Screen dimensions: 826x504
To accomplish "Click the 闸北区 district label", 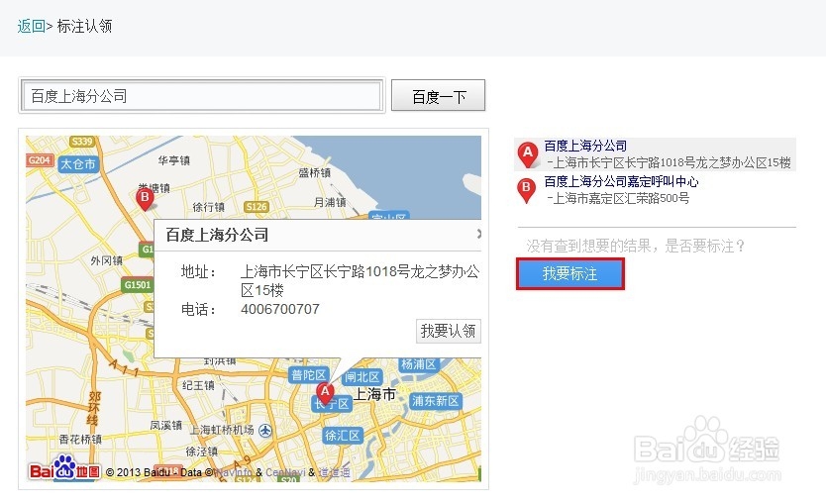I will point(362,376).
